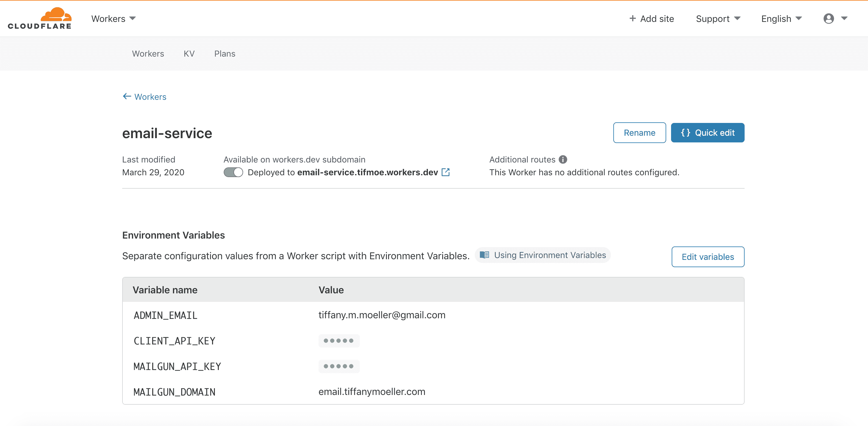Click the masked MAILGUN_API_KEY value
This screenshot has height=426, width=868.
coord(339,366)
